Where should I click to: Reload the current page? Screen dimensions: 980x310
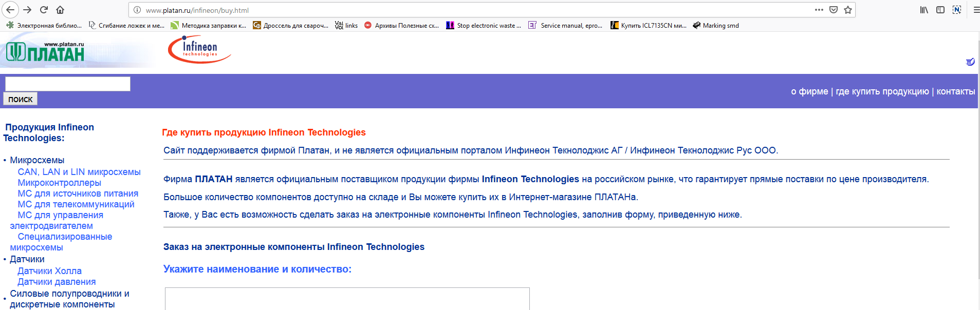point(44,10)
